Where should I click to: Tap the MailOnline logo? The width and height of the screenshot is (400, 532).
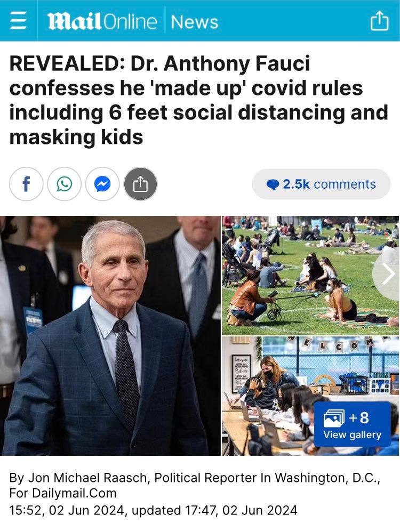[x=102, y=21]
